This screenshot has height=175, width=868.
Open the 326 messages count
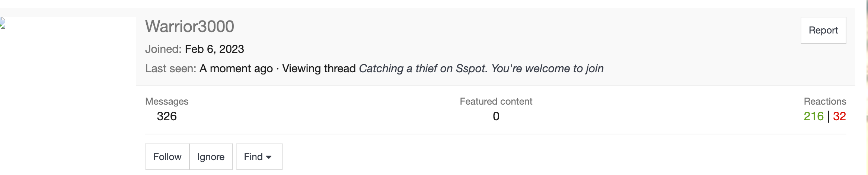pos(167,116)
